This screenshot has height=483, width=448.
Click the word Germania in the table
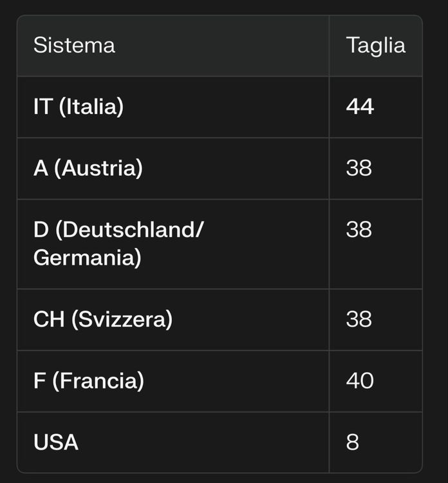click(x=84, y=258)
